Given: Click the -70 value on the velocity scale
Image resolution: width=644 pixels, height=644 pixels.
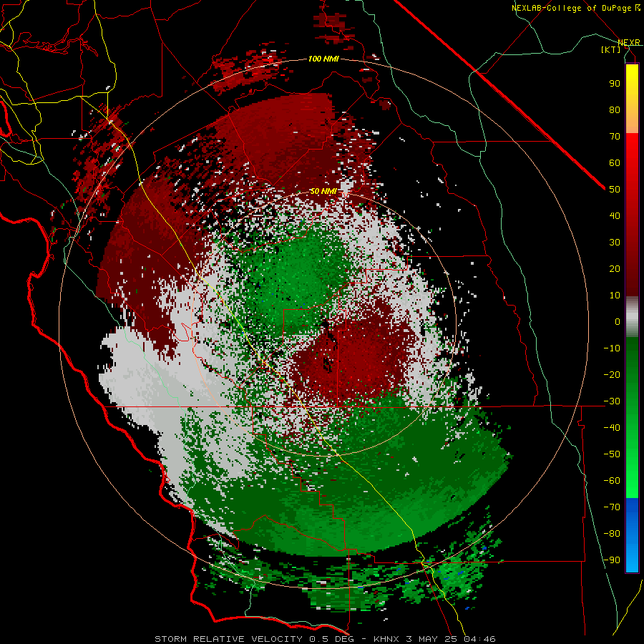Looking at the screenshot, I should tap(612, 507).
